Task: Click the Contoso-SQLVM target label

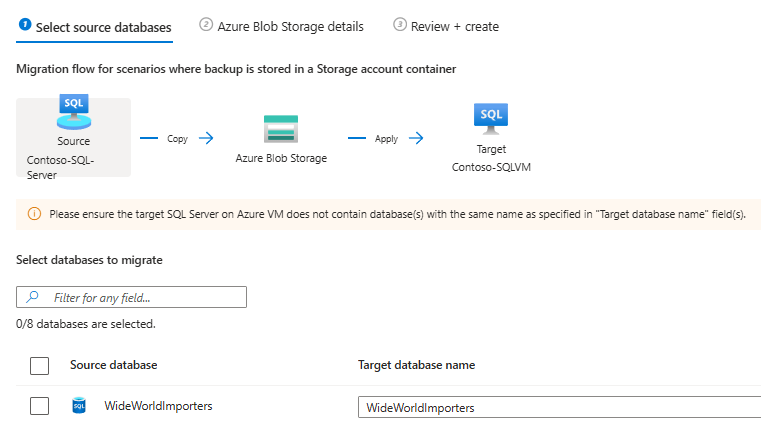Action: point(491,167)
